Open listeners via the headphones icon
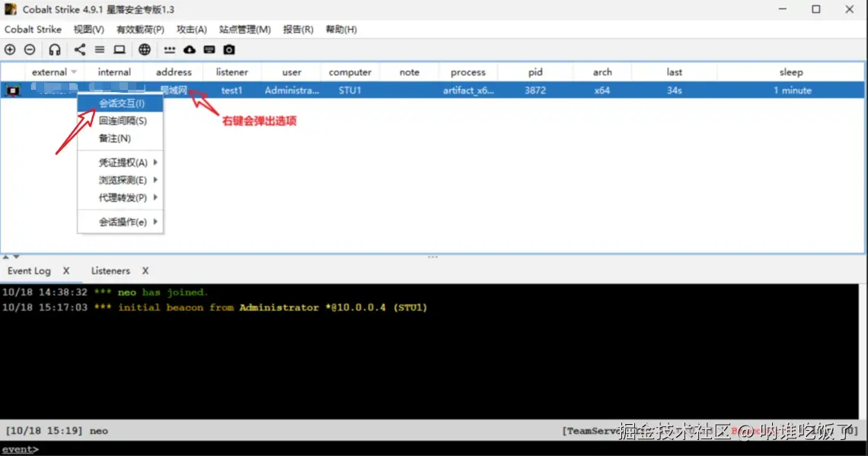868x456 pixels. [54, 49]
